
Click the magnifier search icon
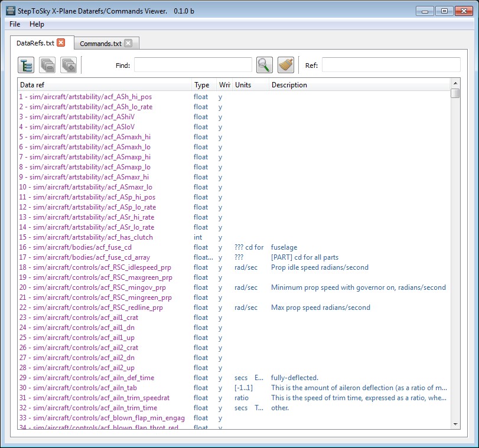click(264, 65)
